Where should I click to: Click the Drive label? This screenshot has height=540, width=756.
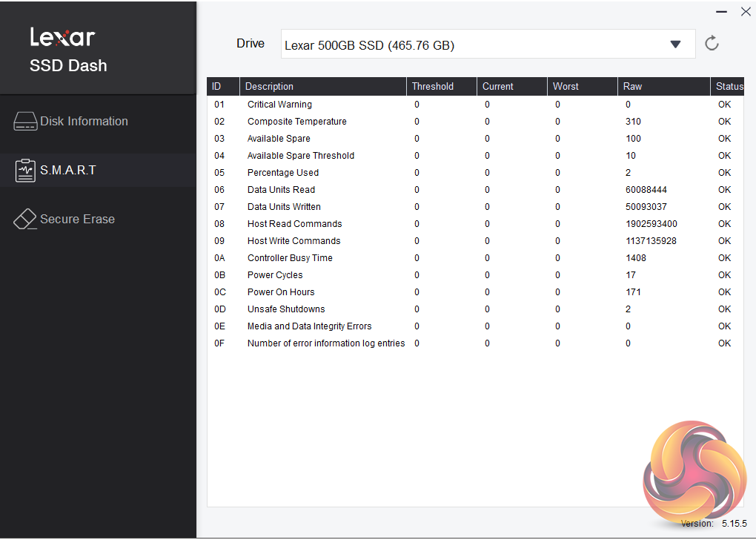pos(251,44)
